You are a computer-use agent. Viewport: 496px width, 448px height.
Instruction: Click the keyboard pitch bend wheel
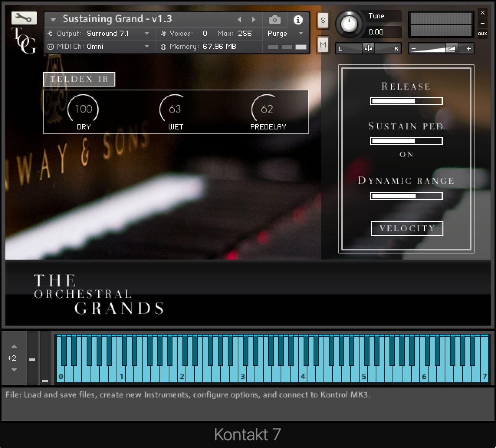[32, 358]
